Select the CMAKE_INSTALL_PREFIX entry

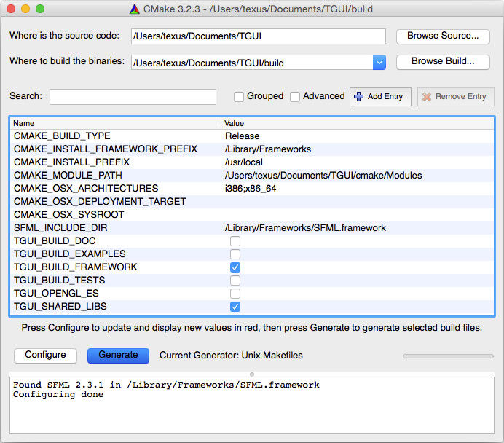click(x=71, y=162)
